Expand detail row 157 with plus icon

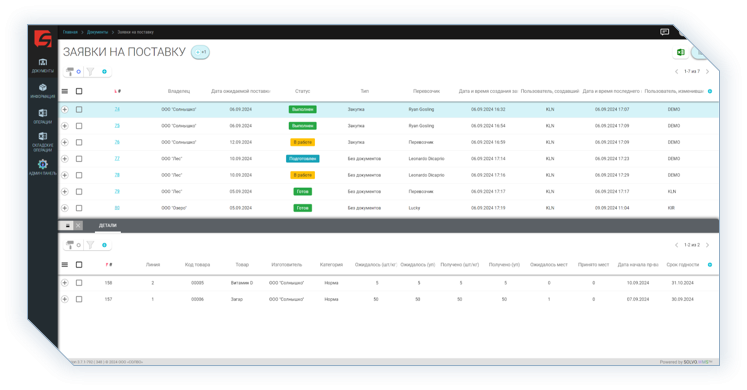click(x=65, y=300)
